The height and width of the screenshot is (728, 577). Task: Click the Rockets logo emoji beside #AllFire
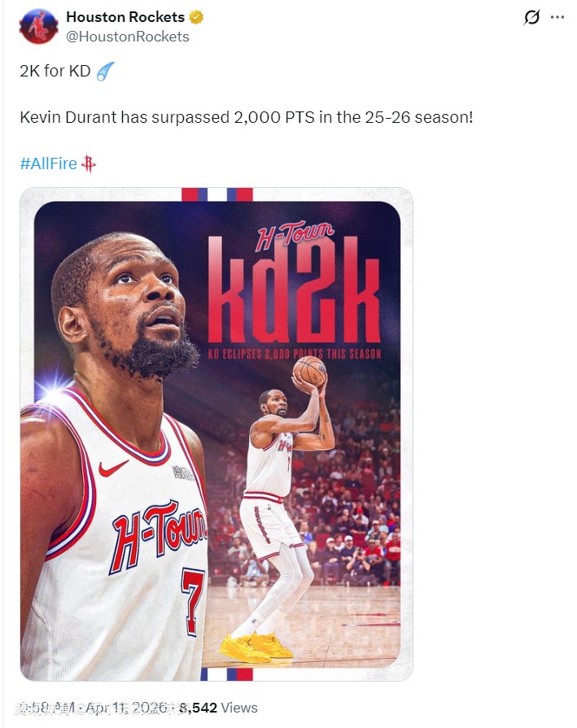point(88,163)
